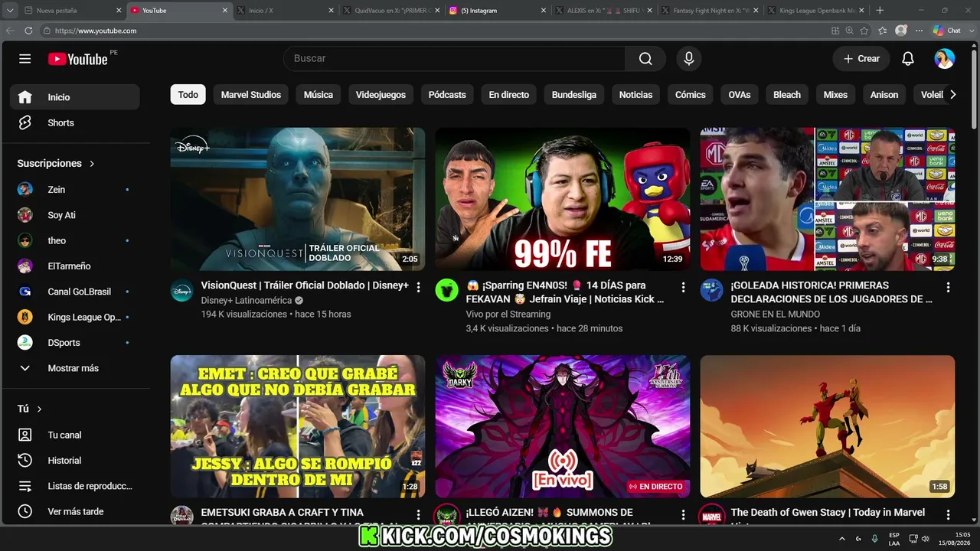Open the Copilot Chat button
Screen dimensions: 980x551
click(947, 31)
